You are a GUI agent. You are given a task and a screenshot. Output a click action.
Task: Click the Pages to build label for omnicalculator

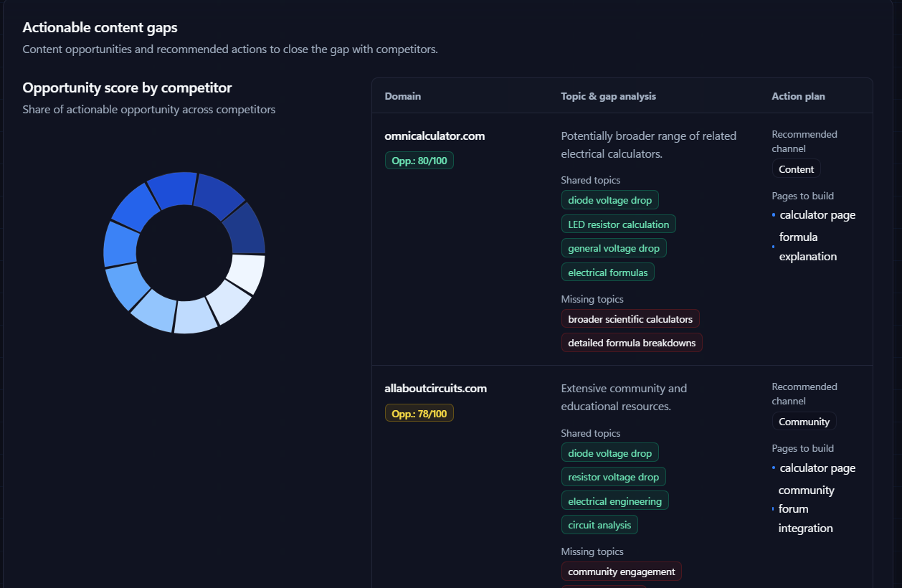click(x=802, y=196)
